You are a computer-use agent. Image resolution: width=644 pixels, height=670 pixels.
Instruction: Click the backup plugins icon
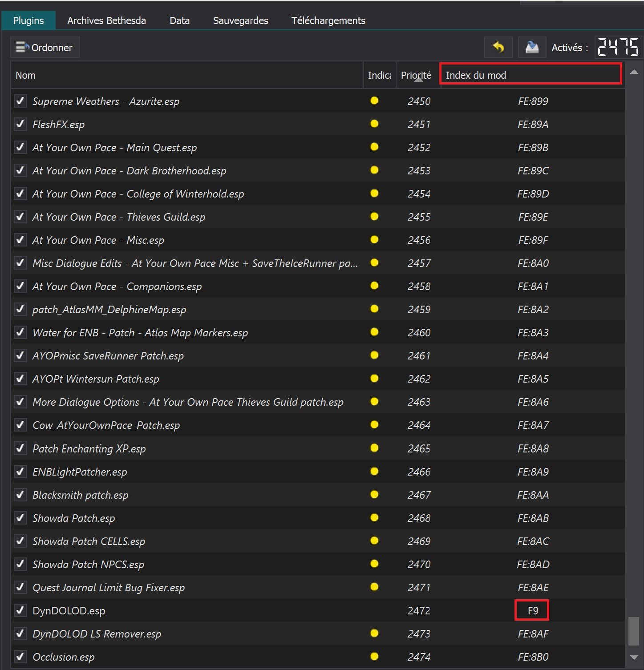(x=532, y=47)
